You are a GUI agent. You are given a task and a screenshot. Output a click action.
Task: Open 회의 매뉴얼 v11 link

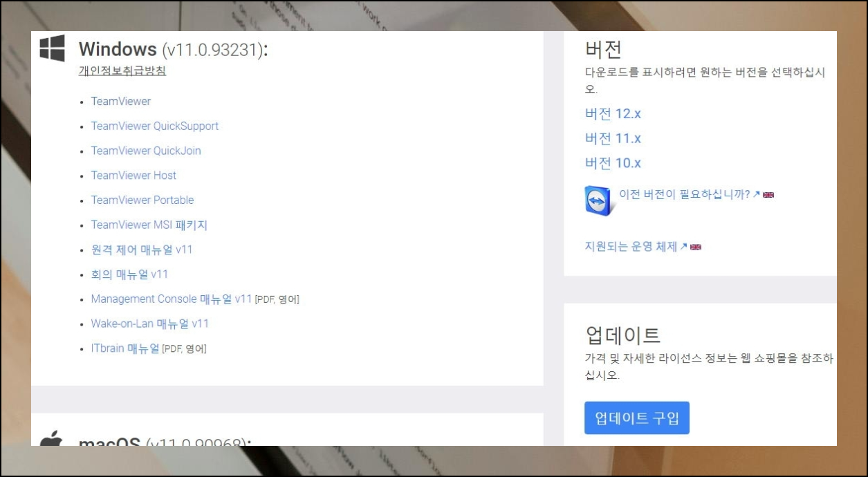point(130,274)
